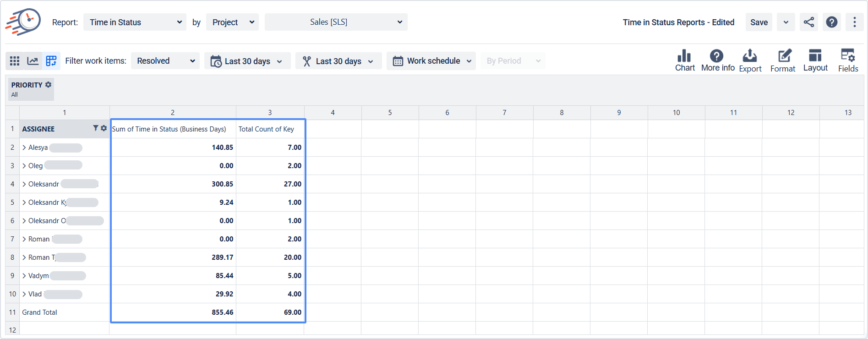Select the 300.85 value cell
Screen dimensions: 868x339
(173, 184)
